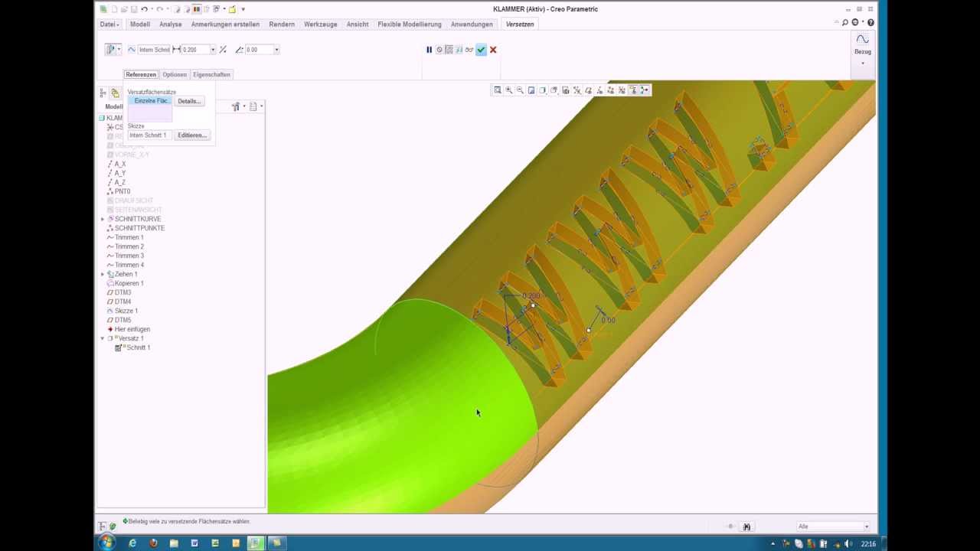Image resolution: width=980 pixels, height=551 pixels.
Task: Open the quick access toolbar customize arrow
Action: pyautogui.click(x=243, y=9)
